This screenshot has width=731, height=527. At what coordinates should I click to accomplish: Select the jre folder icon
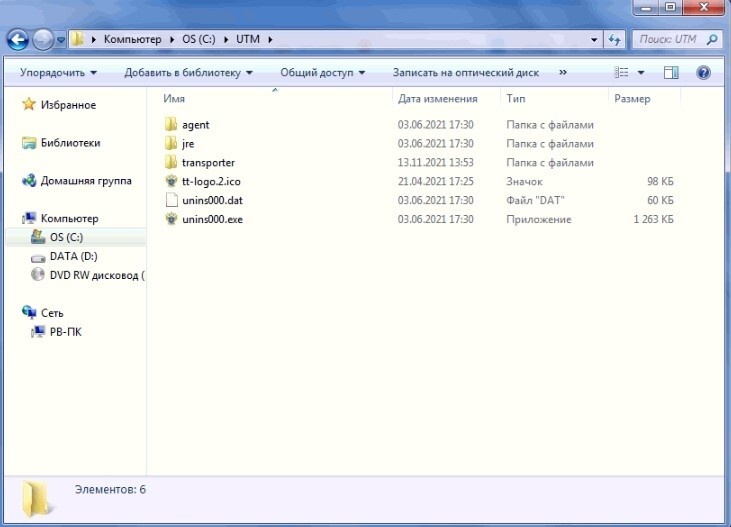point(171,143)
